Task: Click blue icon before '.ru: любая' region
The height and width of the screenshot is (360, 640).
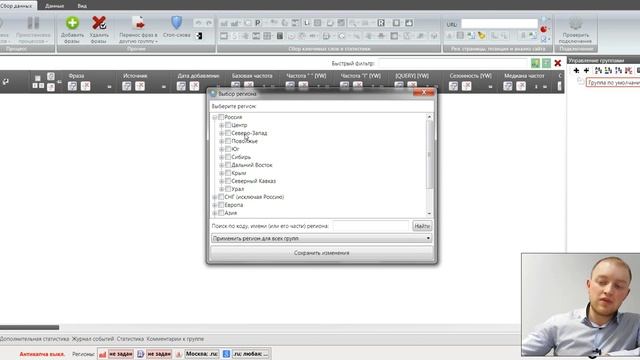Action: point(227,354)
